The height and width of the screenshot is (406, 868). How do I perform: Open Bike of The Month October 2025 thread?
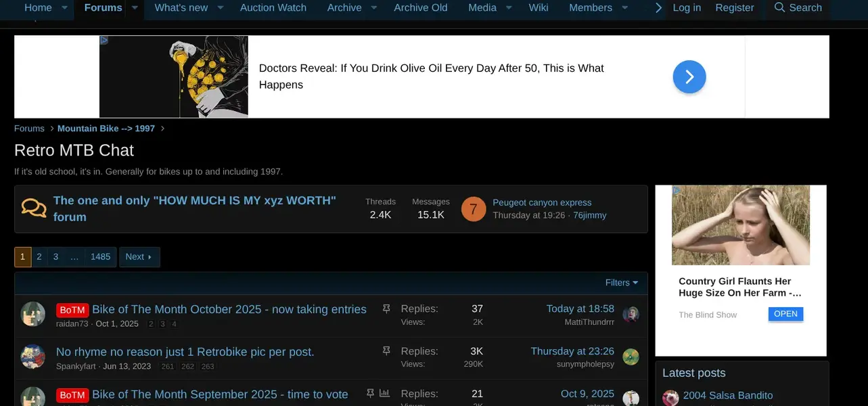coord(229,309)
